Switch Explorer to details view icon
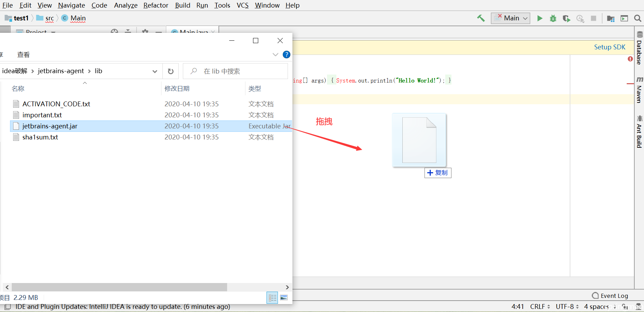Screen dimensions: 644x312 point(272,298)
